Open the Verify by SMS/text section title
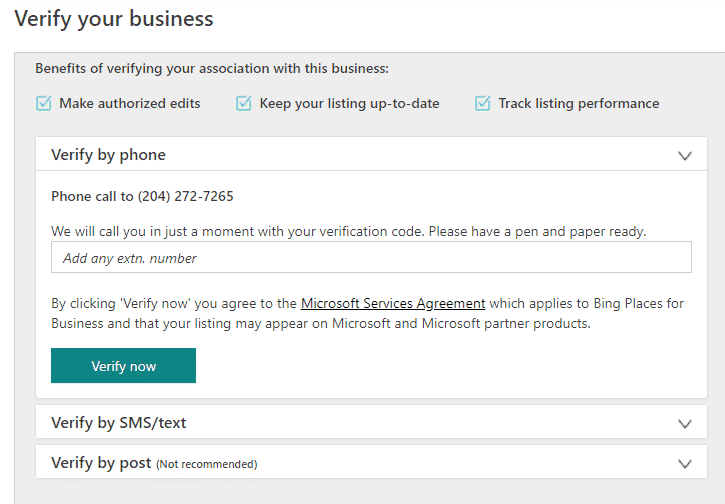Image resolution: width=725 pixels, height=504 pixels. (x=118, y=423)
